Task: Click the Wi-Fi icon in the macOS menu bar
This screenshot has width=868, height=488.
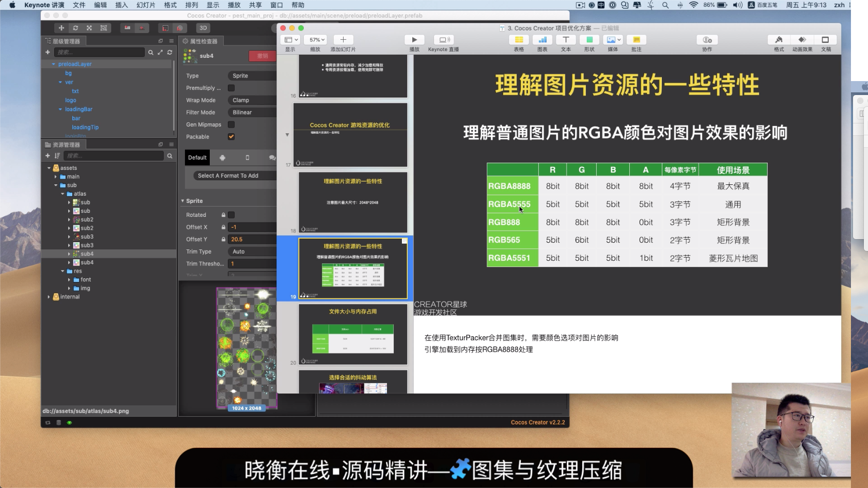Action: point(693,5)
